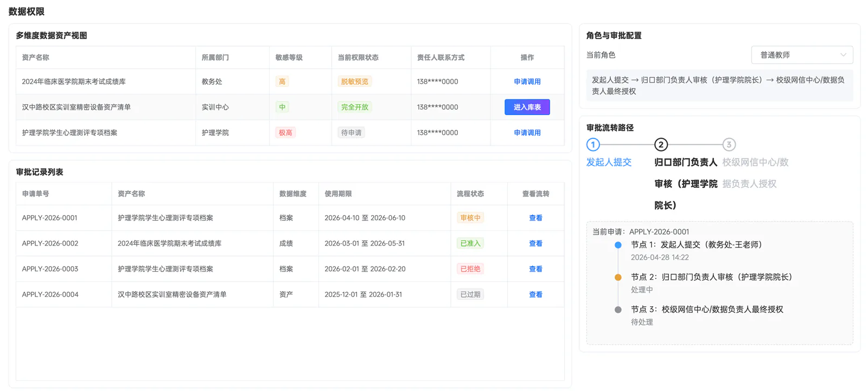Click the gray timeline dot for 节点 3
This screenshot has height=391, width=868.
click(x=618, y=310)
